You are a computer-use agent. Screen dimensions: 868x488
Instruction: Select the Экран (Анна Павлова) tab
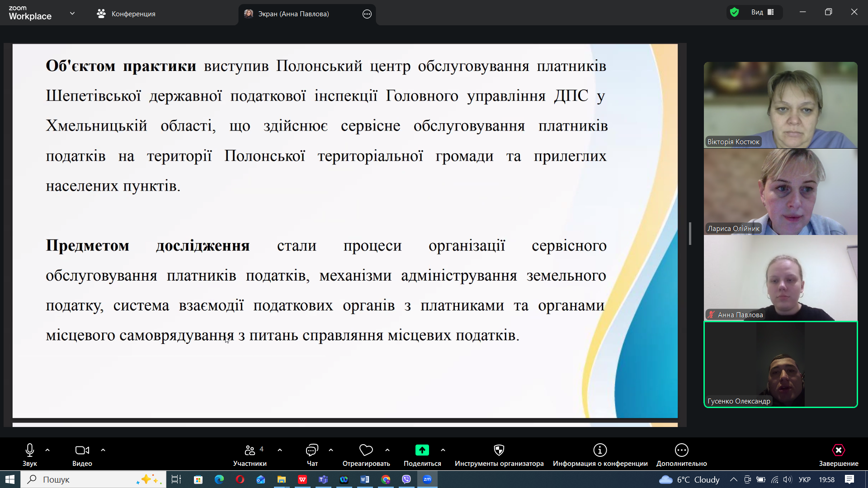pos(293,14)
